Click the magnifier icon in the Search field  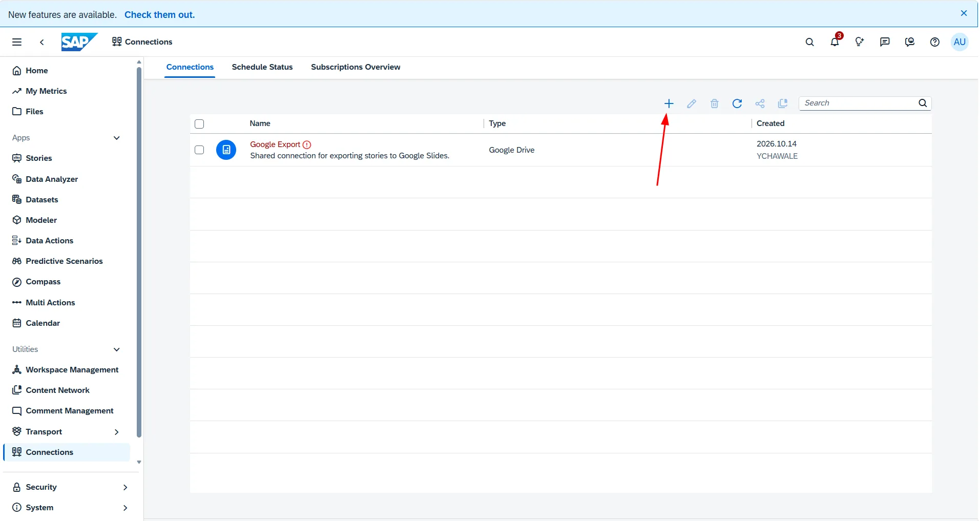click(x=923, y=103)
